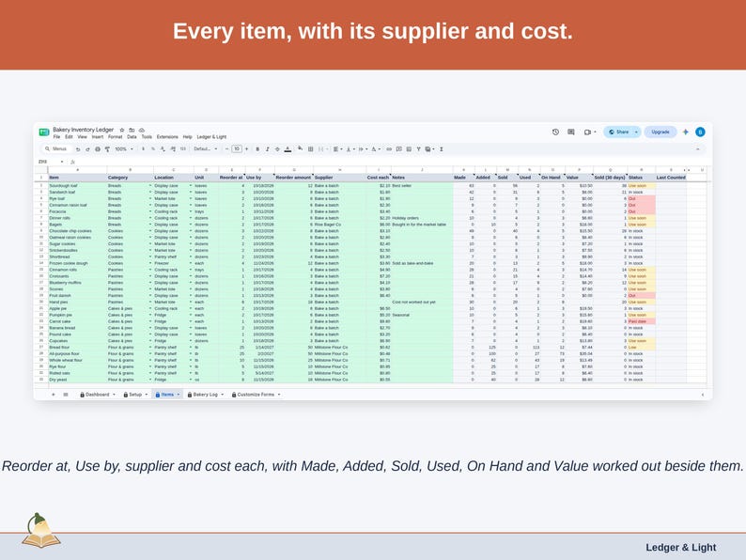Star the Bakery Inventory Ledger document

coord(122,130)
